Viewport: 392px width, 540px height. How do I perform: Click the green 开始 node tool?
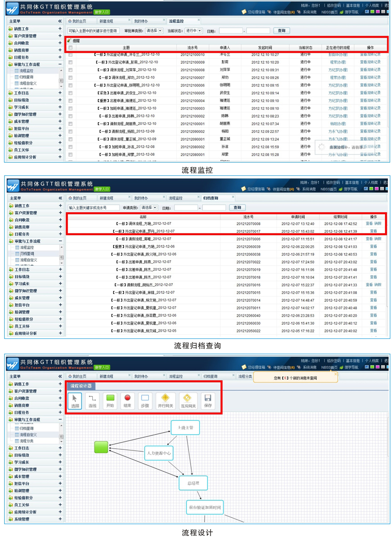pyautogui.click(x=110, y=400)
